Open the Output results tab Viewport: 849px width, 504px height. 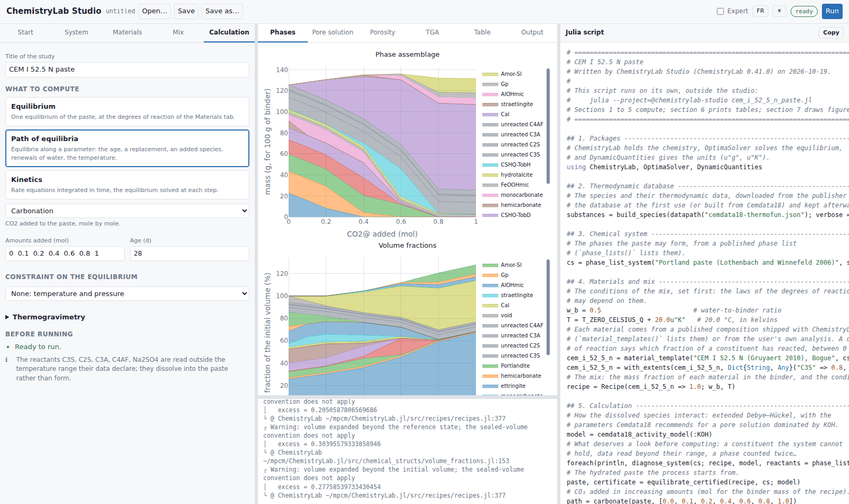tap(532, 32)
